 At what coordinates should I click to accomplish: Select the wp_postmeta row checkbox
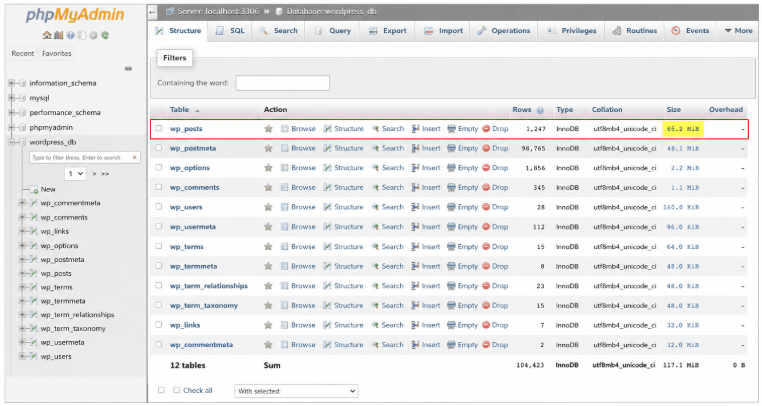tap(158, 148)
